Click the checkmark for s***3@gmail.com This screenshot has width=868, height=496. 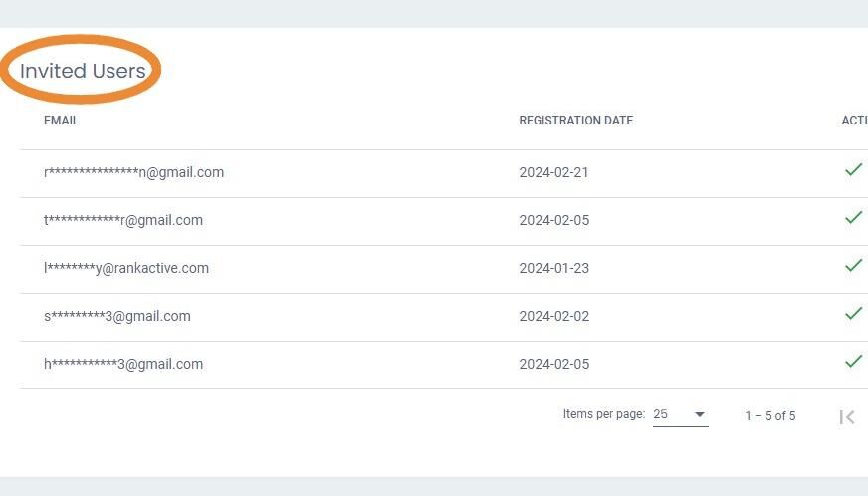854,313
